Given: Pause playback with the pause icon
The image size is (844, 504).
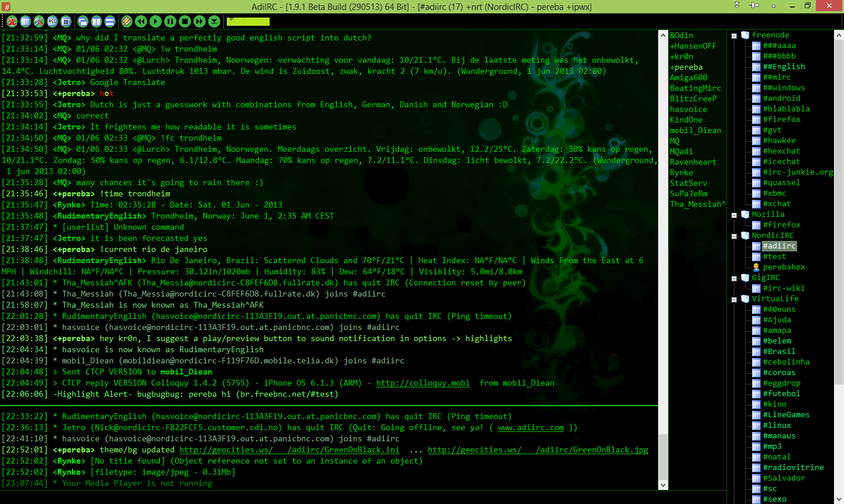Looking at the screenshot, I should click(x=169, y=22).
